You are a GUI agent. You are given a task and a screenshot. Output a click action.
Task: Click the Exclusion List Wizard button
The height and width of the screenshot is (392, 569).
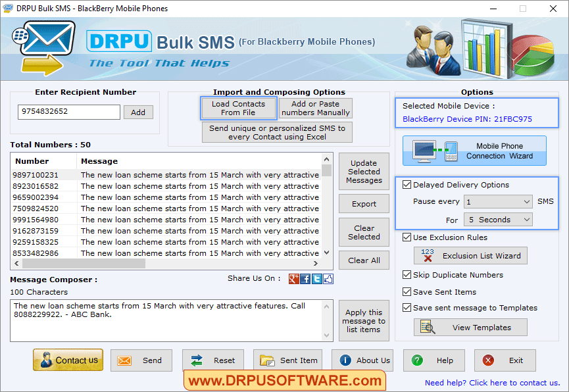pos(471,256)
